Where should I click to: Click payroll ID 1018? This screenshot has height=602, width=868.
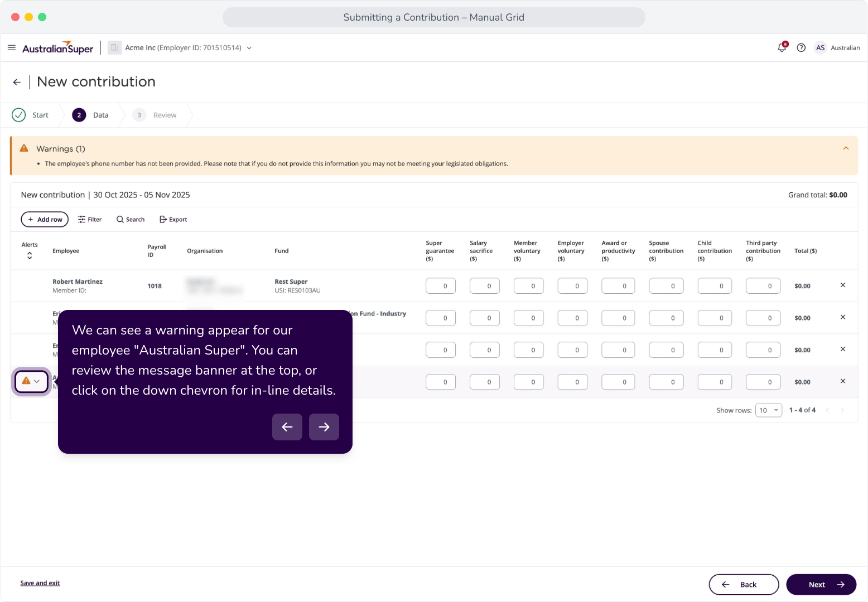click(155, 286)
